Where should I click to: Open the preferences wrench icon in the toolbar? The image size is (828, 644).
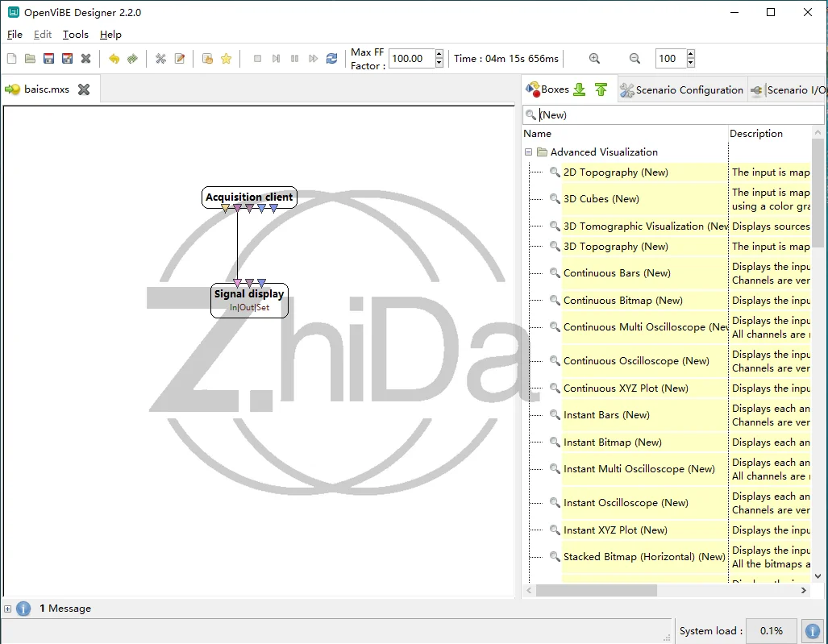coord(160,59)
